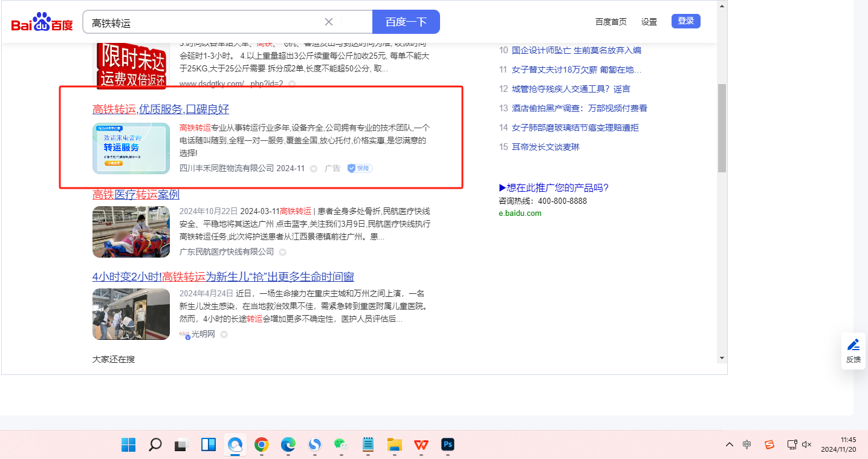Open Photoshop from the taskbar
Viewport: 868px width, 459px height.
(448, 445)
